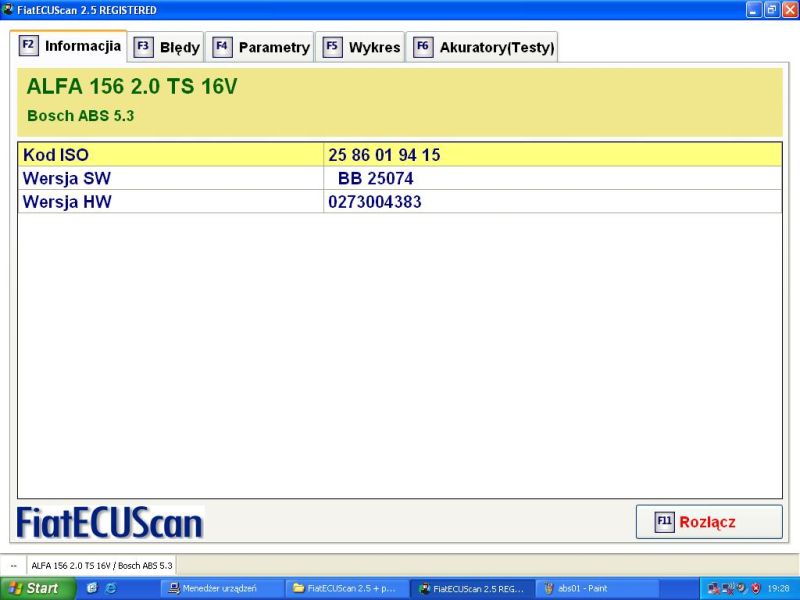Switch to abs01 - Paint taskbar window
The image size is (800, 600).
(597, 588)
